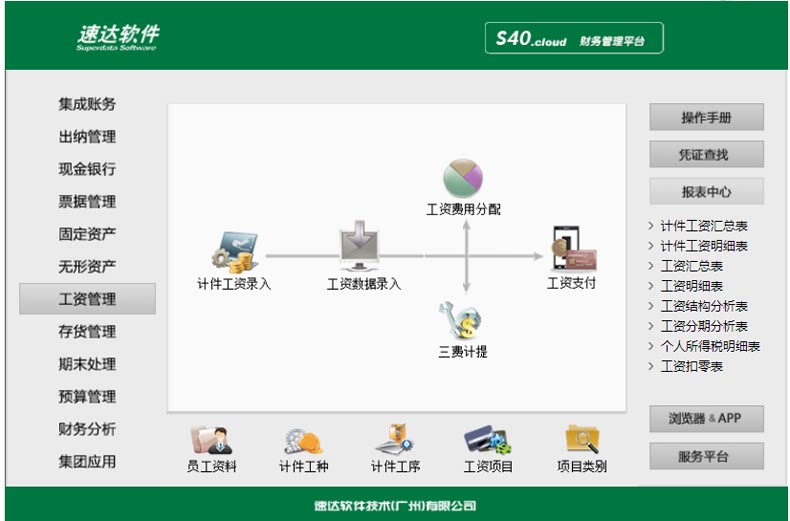
Task: Open the 计件工资录入 icon
Action: pos(235,252)
